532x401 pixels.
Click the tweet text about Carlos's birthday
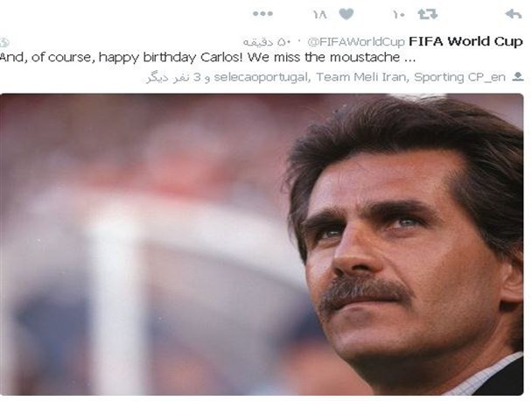207,57
